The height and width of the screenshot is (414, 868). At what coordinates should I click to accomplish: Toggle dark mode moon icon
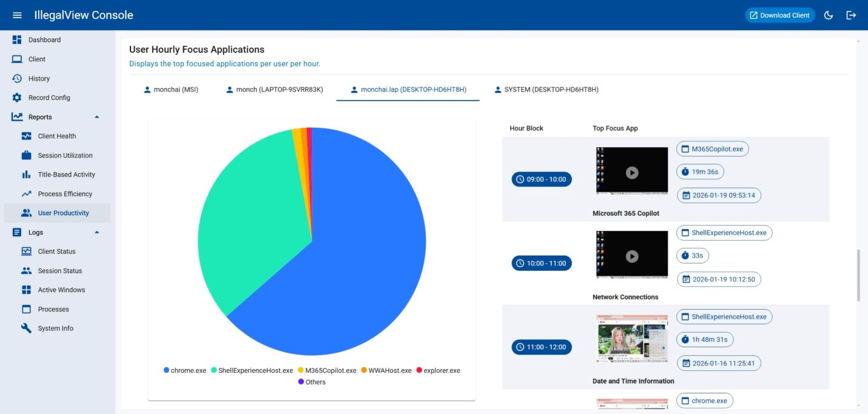(x=829, y=15)
